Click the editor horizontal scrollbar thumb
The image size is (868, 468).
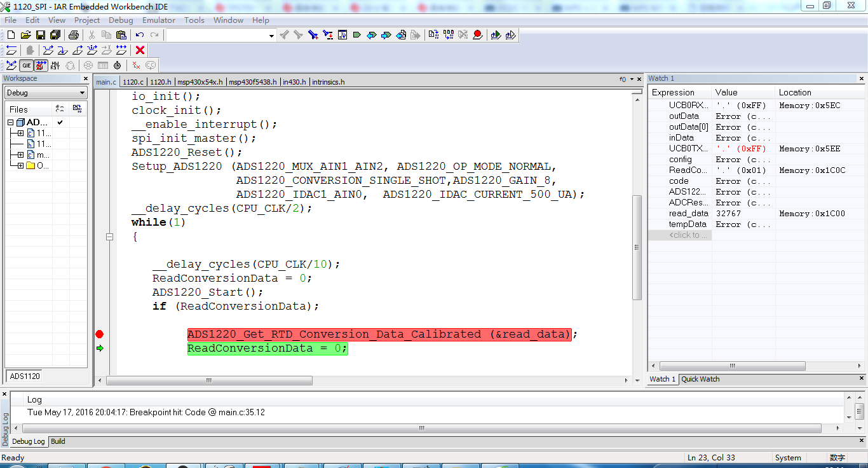pyautogui.click(x=210, y=381)
